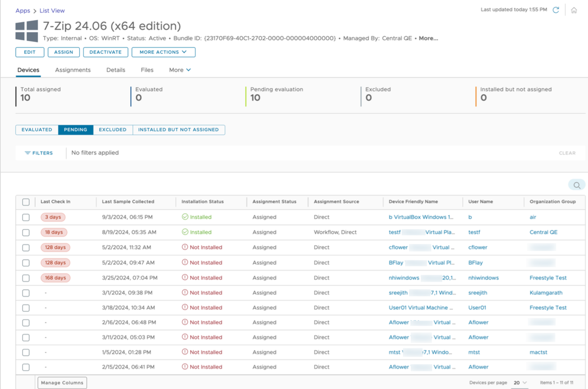
Task: Click the Manage Columns button
Action: click(x=62, y=382)
